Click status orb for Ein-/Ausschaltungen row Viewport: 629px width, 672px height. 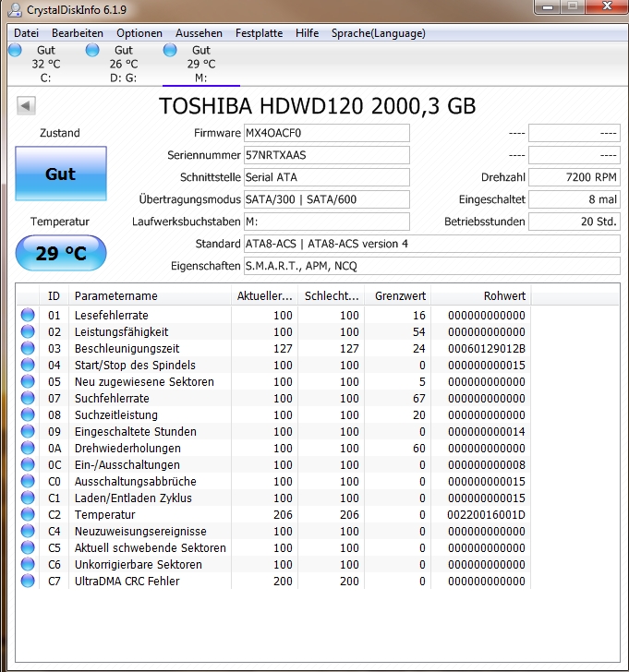tap(28, 464)
